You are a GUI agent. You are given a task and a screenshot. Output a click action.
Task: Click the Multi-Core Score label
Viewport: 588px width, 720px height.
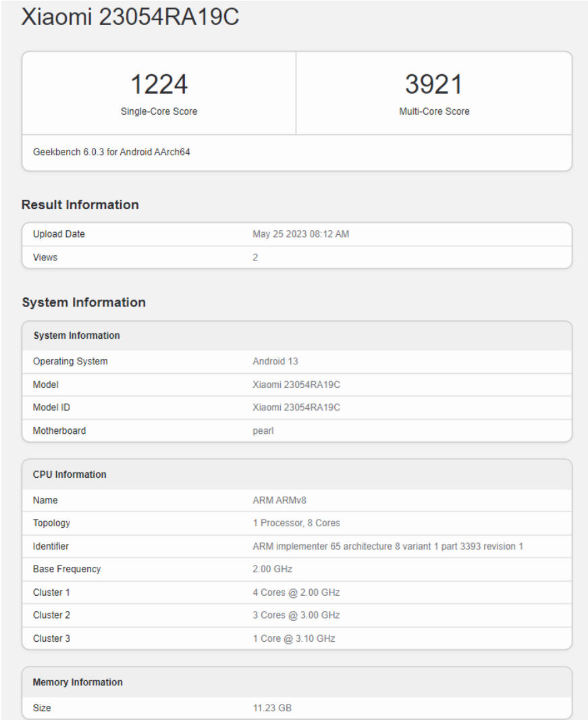click(434, 111)
